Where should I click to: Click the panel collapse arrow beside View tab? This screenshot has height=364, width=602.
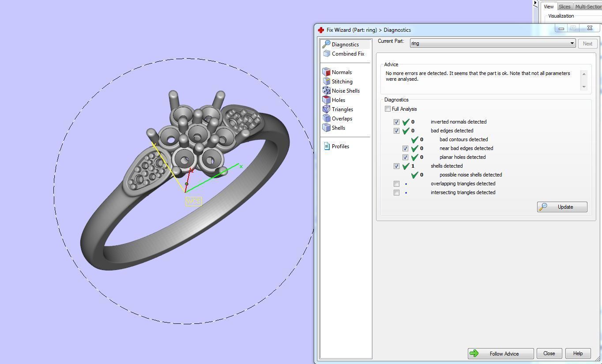(535, 3)
